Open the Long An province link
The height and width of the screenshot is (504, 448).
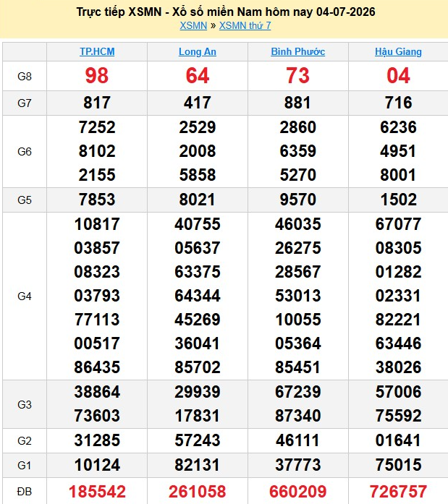(x=198, y=52)
